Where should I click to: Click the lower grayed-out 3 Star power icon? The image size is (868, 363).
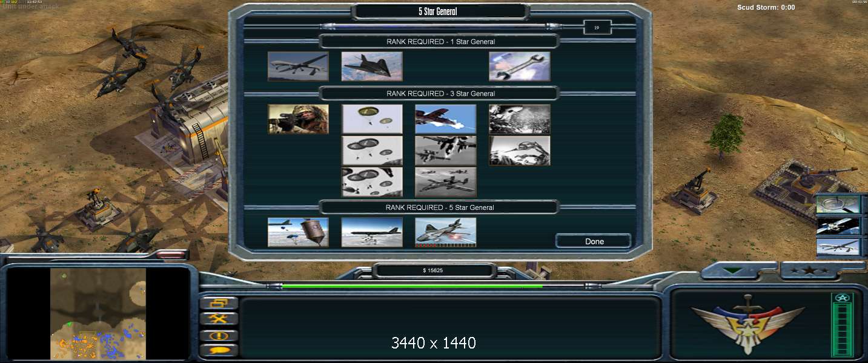click(x=520, y=151)
